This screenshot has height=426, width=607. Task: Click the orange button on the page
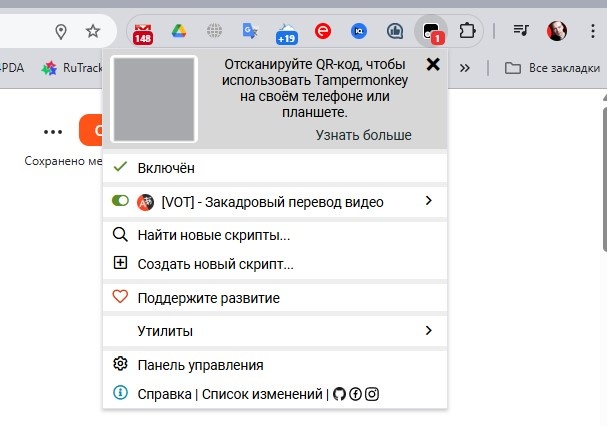coord(91,130)
